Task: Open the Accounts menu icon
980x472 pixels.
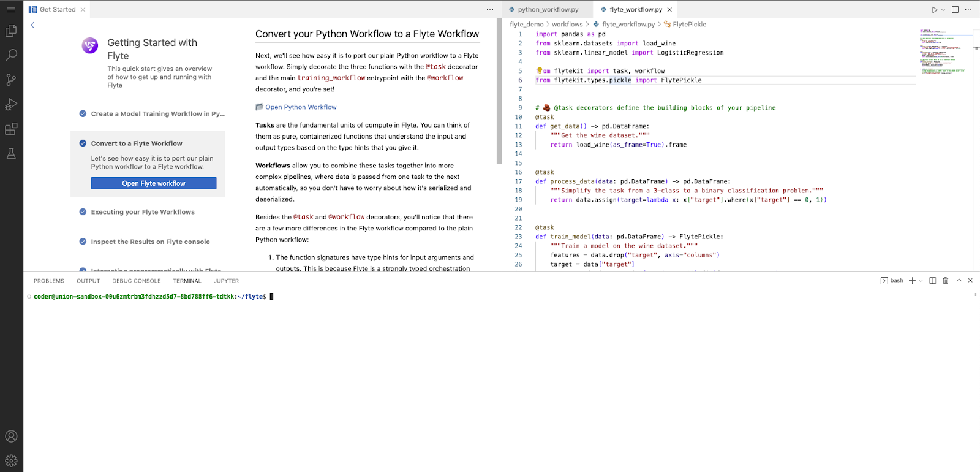Action: coord(11,436)
